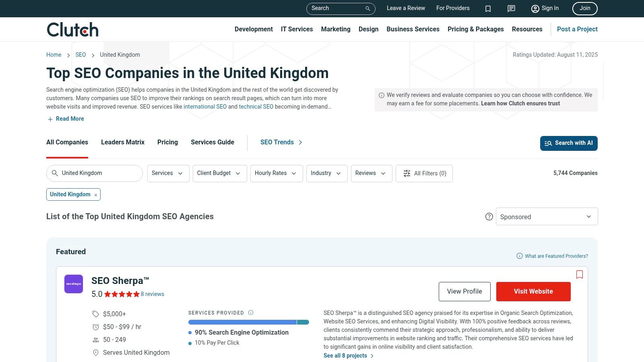Open the 8 reviews link for SEO Sherpa

(152, 294)
